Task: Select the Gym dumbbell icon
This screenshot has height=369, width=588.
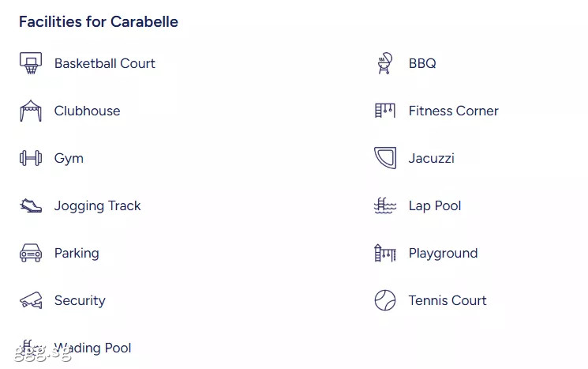Action: (31, 158)
